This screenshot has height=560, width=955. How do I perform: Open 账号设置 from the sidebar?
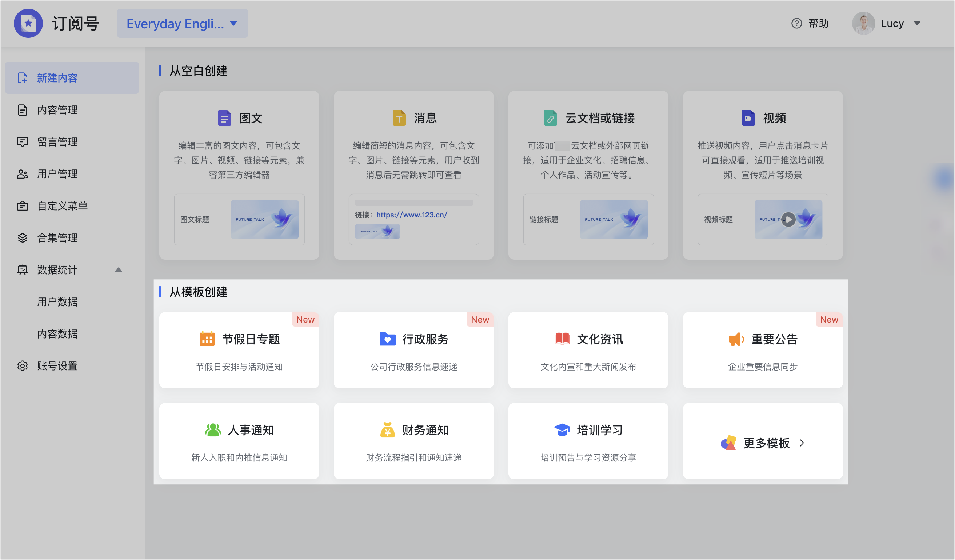click(57, 366)
